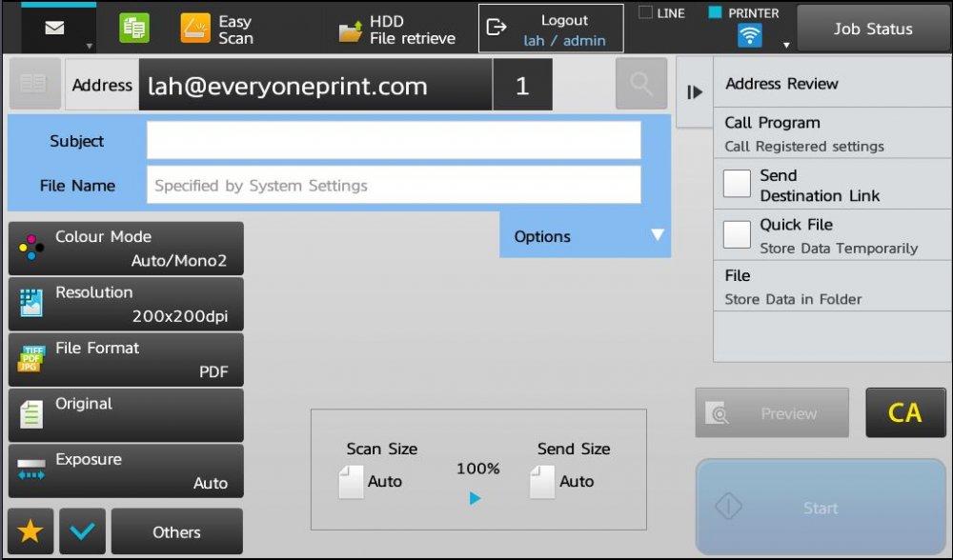Image resolution: width=953 pixels, height=560 pixels.
Task: Open the green copy mode icon
Action: click(x=134, y=29)
